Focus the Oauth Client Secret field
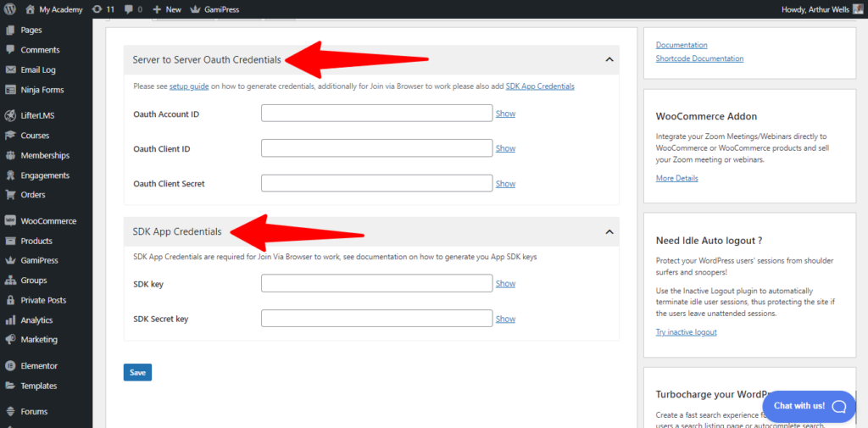Viewport: 868px width, 428px height. 377,183
